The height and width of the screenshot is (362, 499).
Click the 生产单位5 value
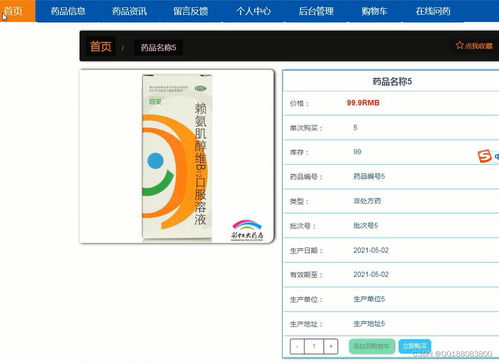[x=369, y=299]
